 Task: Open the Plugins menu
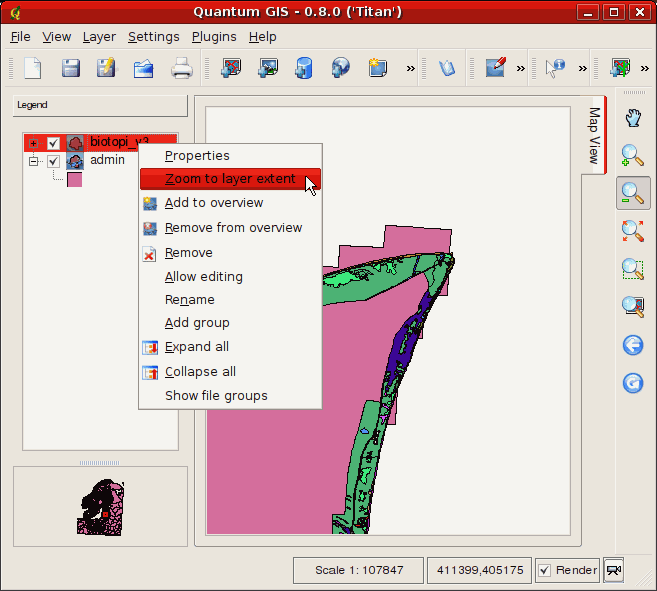point(214,37)
